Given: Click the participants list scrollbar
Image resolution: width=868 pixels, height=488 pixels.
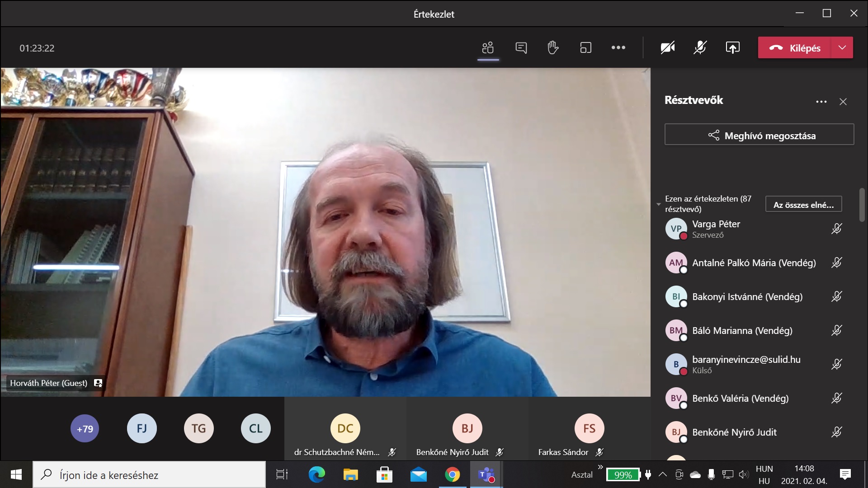Looking at the screenshot, I should pyautogui.click(x=862, y=205).
